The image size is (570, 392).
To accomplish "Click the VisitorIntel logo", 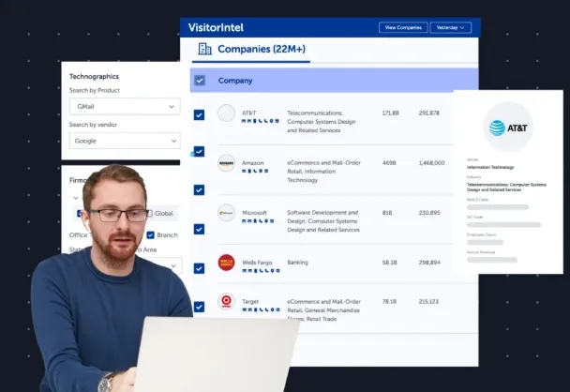I will 216,27.
